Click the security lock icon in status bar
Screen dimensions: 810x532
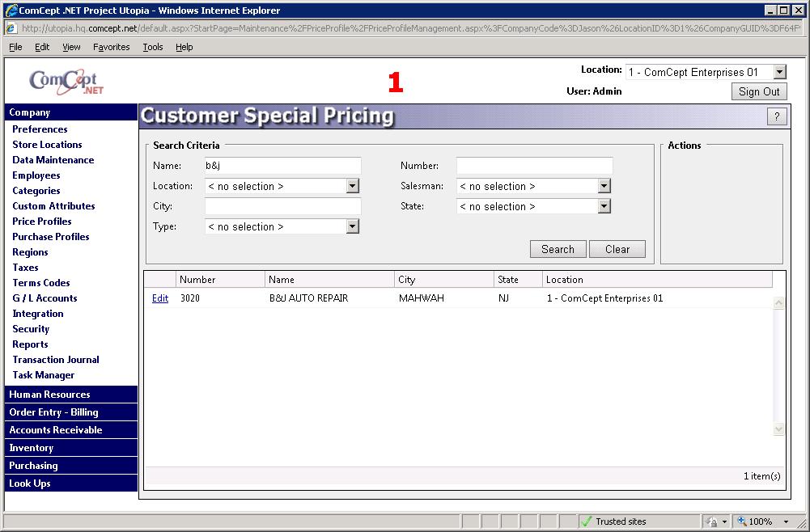(x=713, y=521)
